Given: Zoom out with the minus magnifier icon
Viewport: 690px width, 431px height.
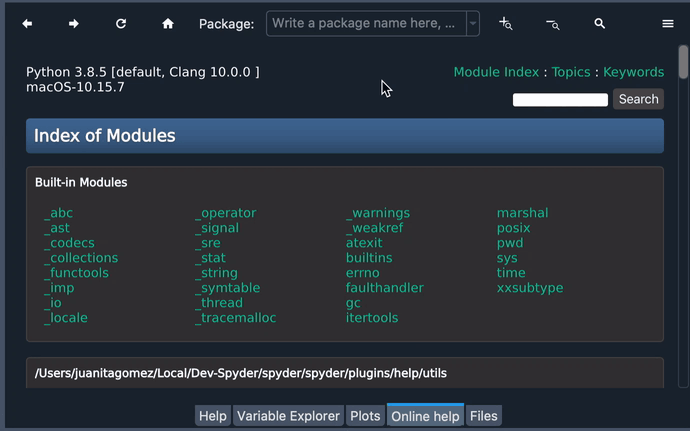Looking at the screenshot, I should [x=553, y=24].
